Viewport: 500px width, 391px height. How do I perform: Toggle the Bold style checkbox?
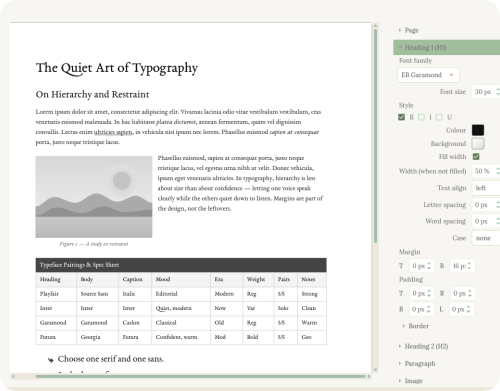coord(402,117)
